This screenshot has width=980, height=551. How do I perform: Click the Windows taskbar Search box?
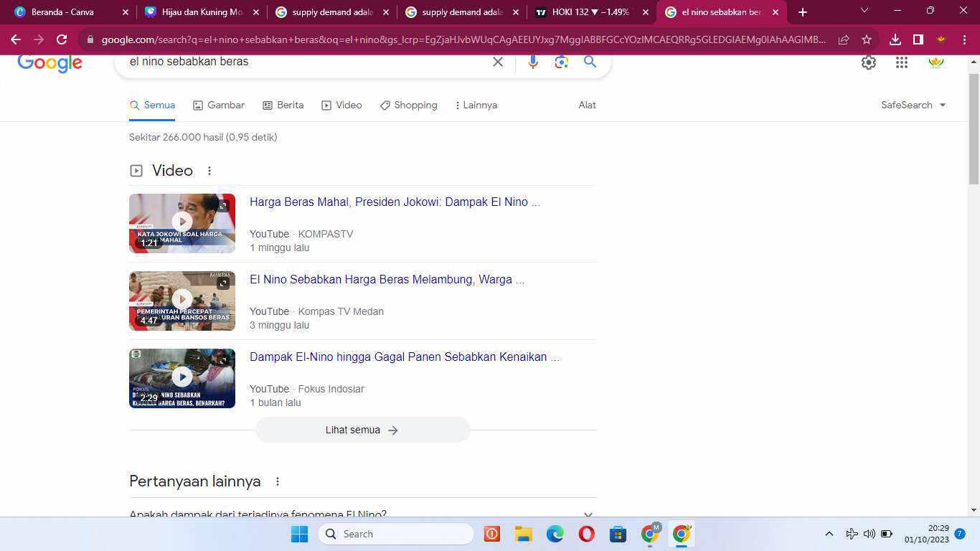click(x=396, y=534)
